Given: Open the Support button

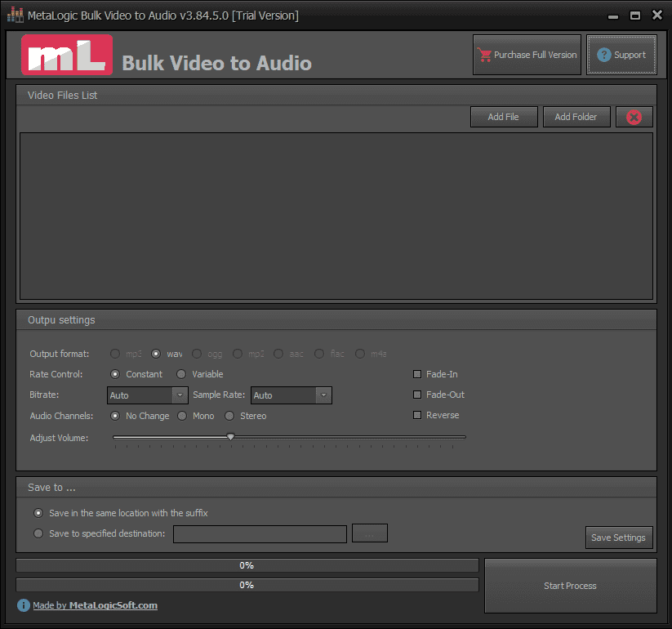Looking at the screenshot, I should click(x=621, y=55).
